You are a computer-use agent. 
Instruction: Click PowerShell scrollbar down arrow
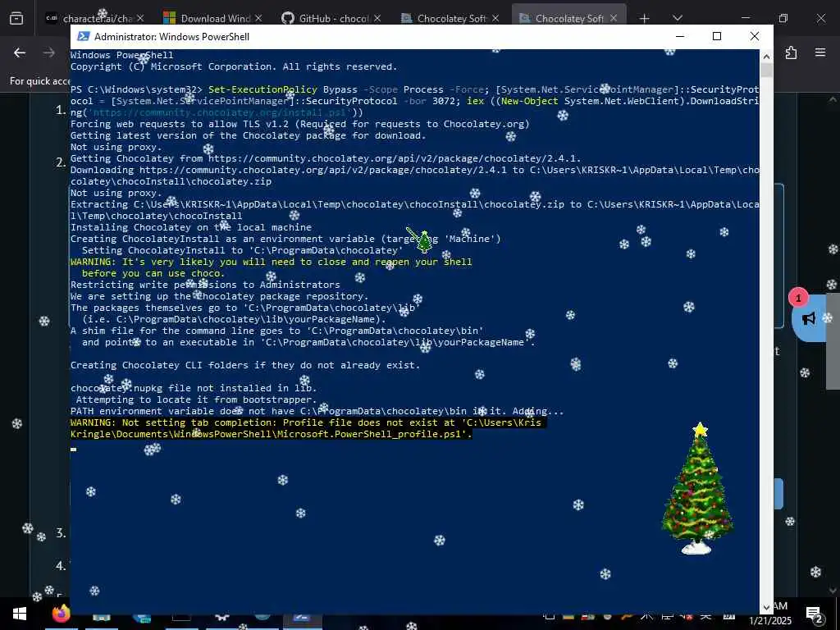point(766,607)
